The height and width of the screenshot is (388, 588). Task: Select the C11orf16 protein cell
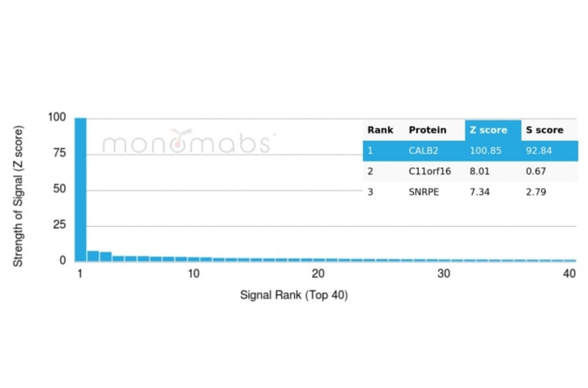pyautogui.click(x=429, y=171)
